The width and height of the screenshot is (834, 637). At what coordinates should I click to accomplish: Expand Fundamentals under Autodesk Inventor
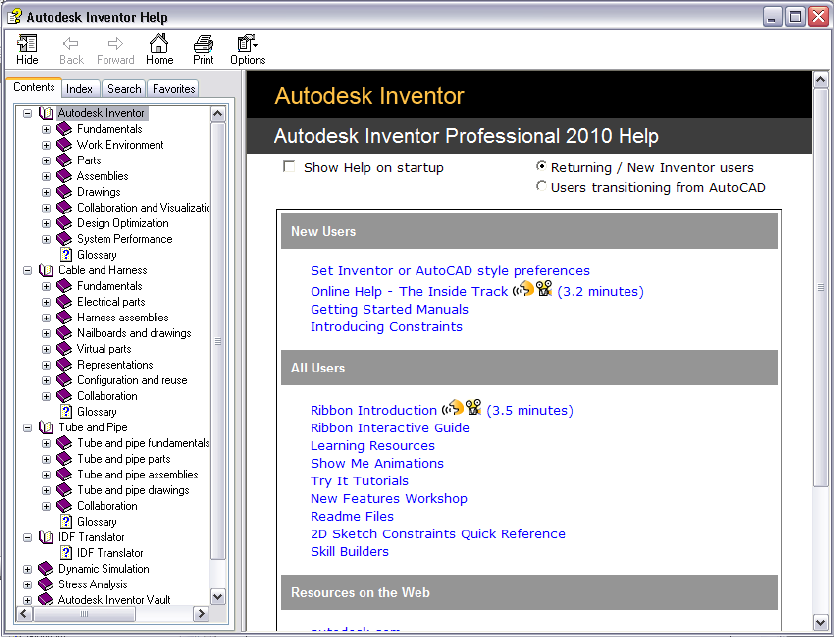coord(46,129)
